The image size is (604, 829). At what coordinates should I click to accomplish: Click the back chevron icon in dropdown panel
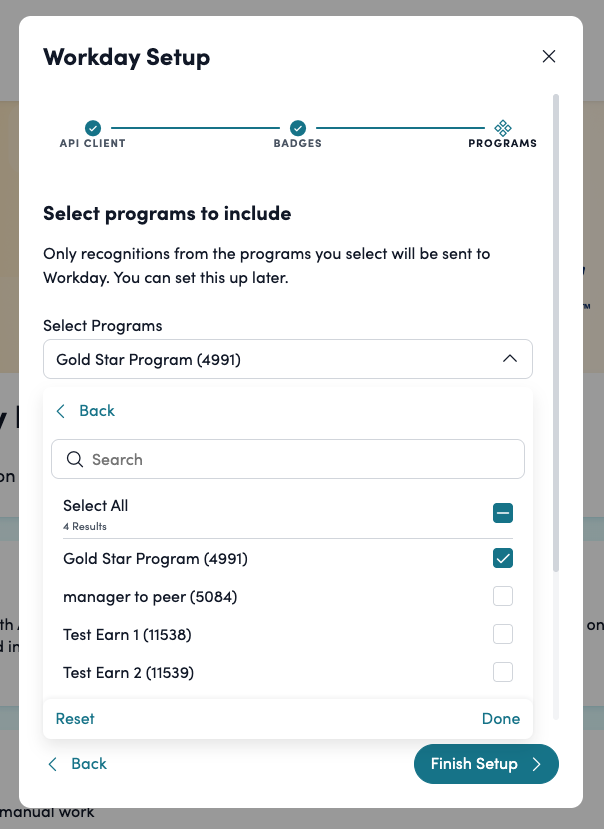coord(60,411)
